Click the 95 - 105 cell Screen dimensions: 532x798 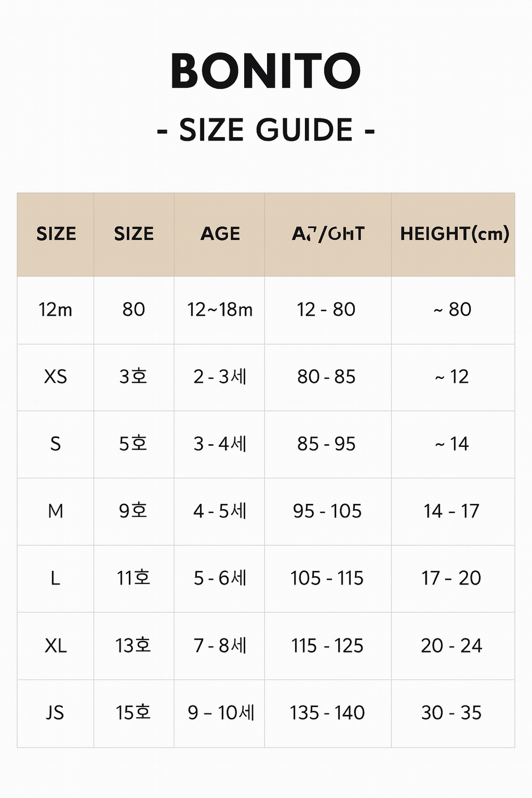click(x=327, y=511)
